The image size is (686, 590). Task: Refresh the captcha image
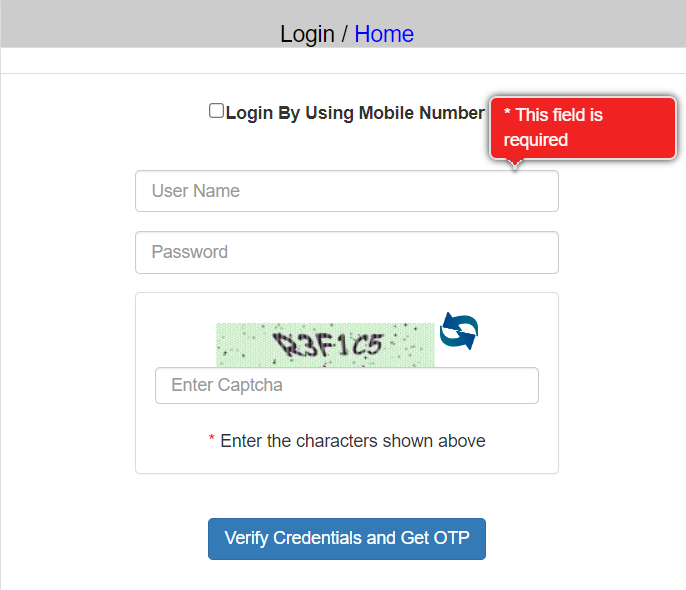pyautogui.click(x=458, y=331)
